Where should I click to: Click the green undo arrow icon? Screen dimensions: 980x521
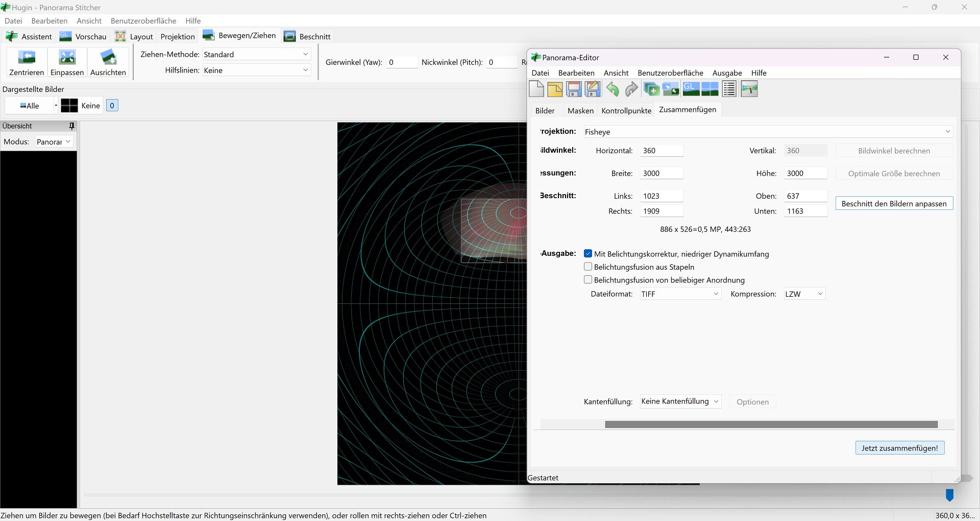[x=612, y=89]
